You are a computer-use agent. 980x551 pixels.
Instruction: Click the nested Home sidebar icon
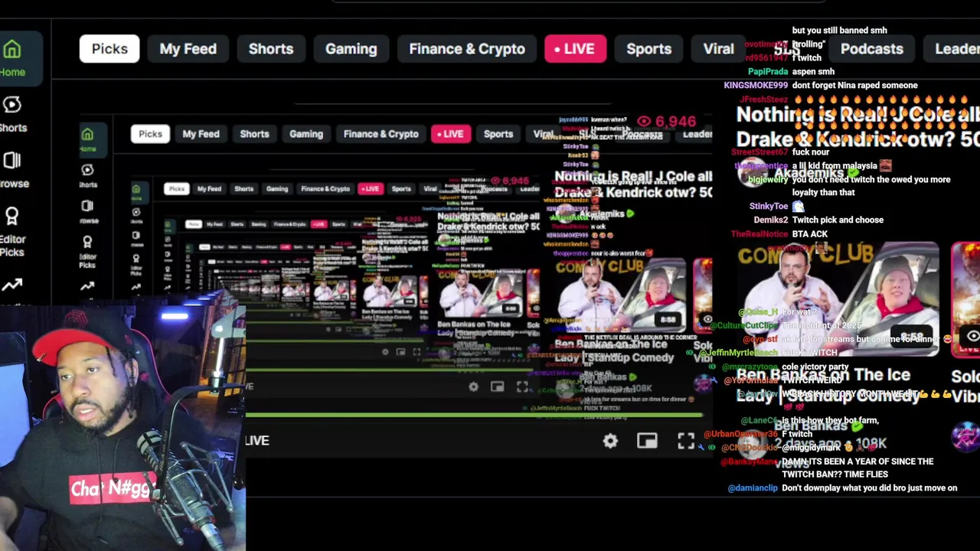[87, 139]
